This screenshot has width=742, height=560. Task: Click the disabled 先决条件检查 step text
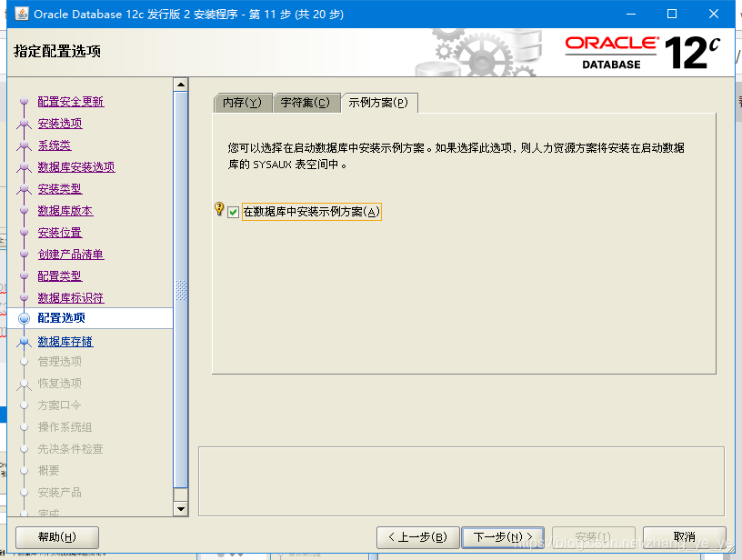click(71, 449)
